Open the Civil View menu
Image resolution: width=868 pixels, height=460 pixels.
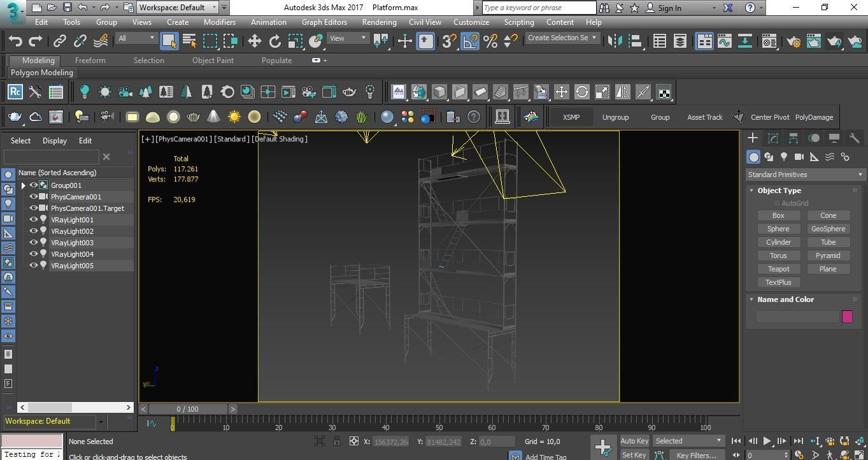pyautogui.click(x=425, y=22)
